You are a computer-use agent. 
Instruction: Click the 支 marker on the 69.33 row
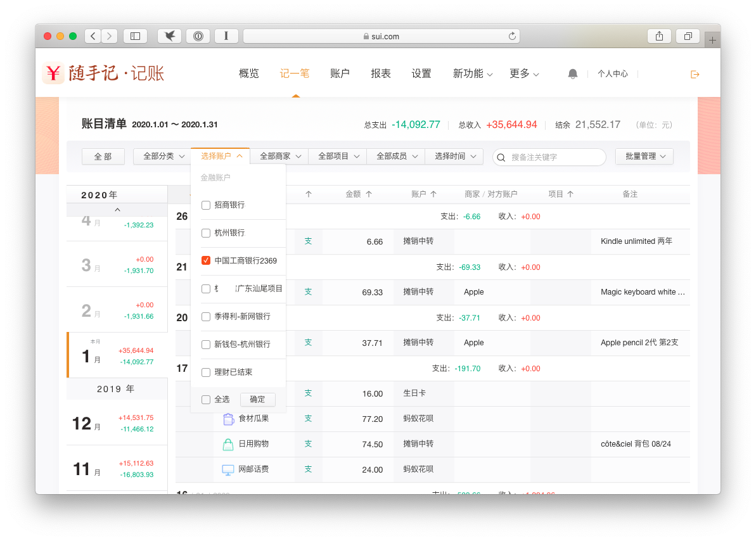(x=308, y=291)
